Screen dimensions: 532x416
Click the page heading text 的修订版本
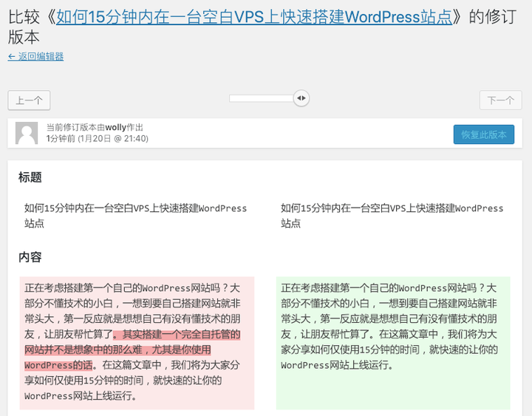click(x=262, y=27)
